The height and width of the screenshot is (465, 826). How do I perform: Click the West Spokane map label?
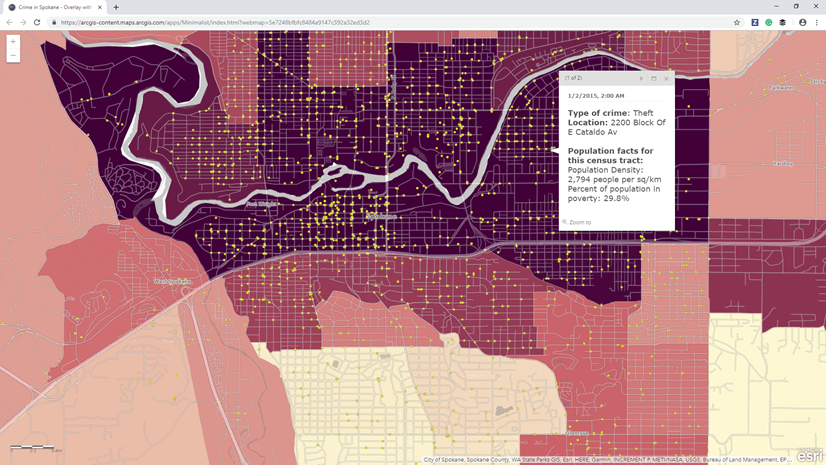tap(172, 281)
